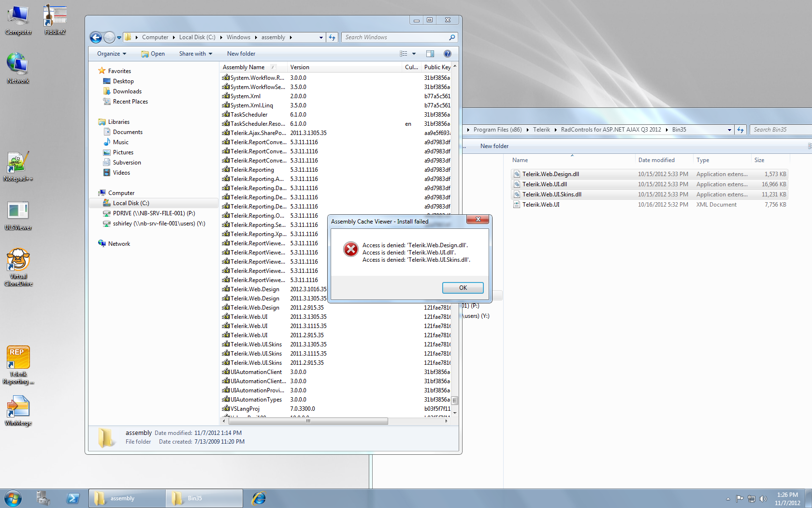Click OK in the Install failed dialog

(463, 288)
